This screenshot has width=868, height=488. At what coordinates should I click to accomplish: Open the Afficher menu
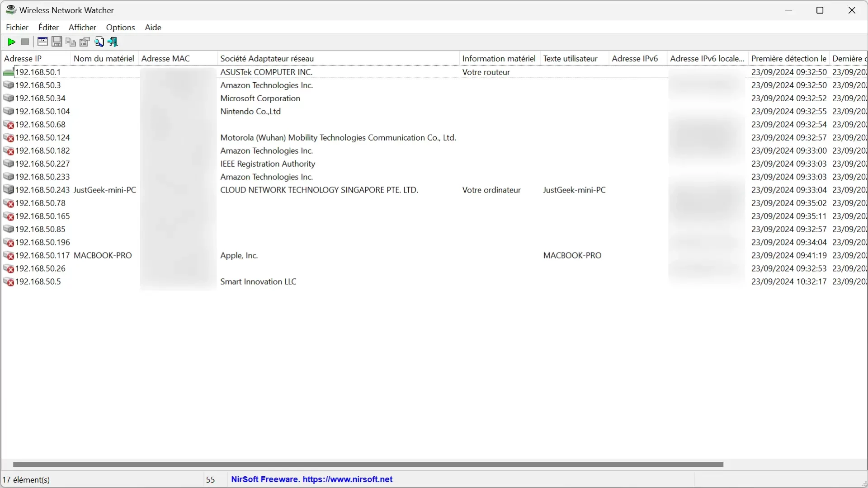click(82, 28)
